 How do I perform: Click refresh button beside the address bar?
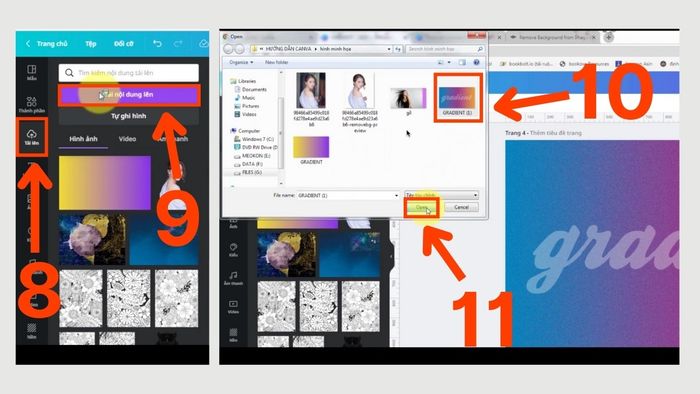398,49
